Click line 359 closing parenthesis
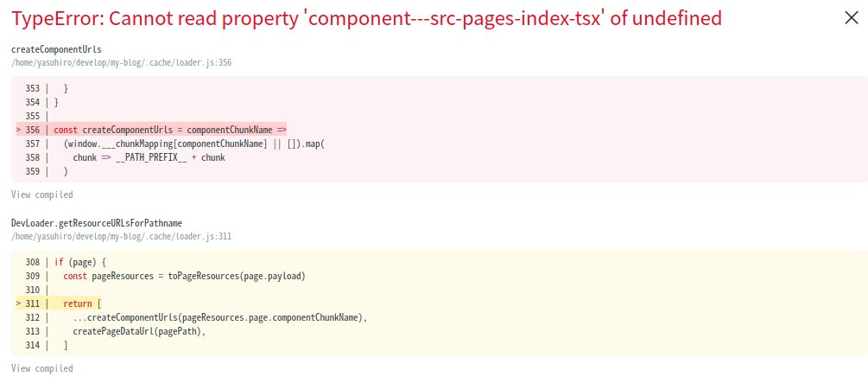This screenshot has height=383, width=868. click(x=66, y=171)
